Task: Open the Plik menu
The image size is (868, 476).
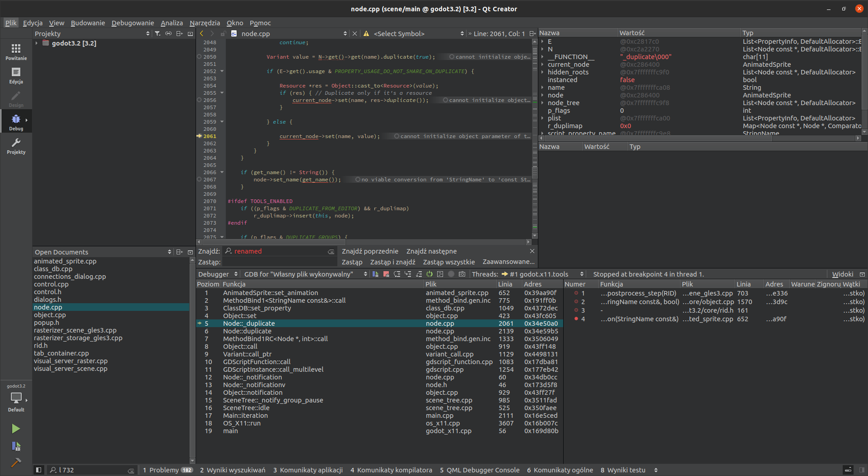Action: coord(11,23)
